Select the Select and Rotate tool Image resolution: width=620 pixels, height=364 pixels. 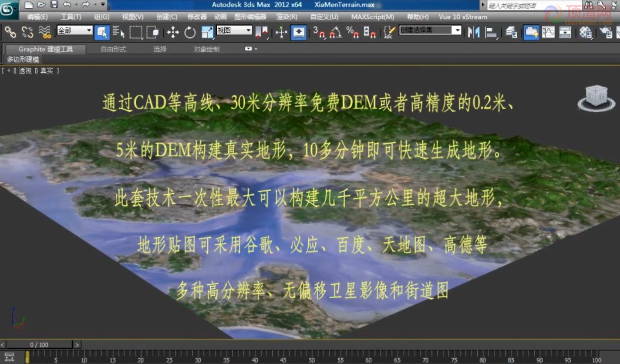tap(190, 32)
